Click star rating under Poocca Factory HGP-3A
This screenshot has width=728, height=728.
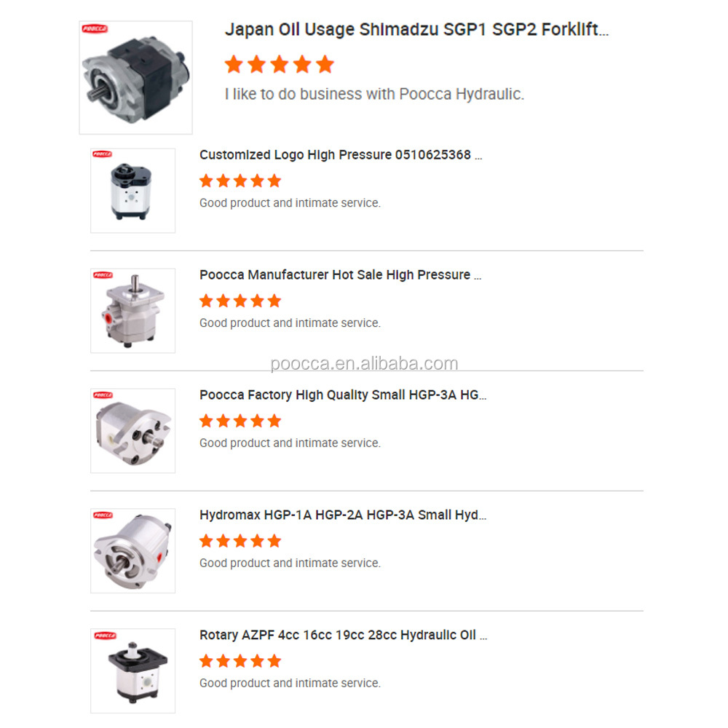[x=240, y=421]
